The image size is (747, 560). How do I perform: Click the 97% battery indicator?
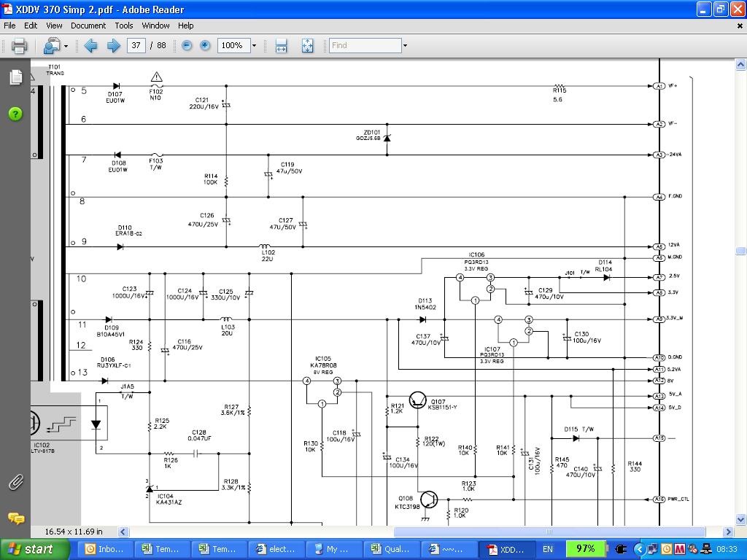point(586,549)
